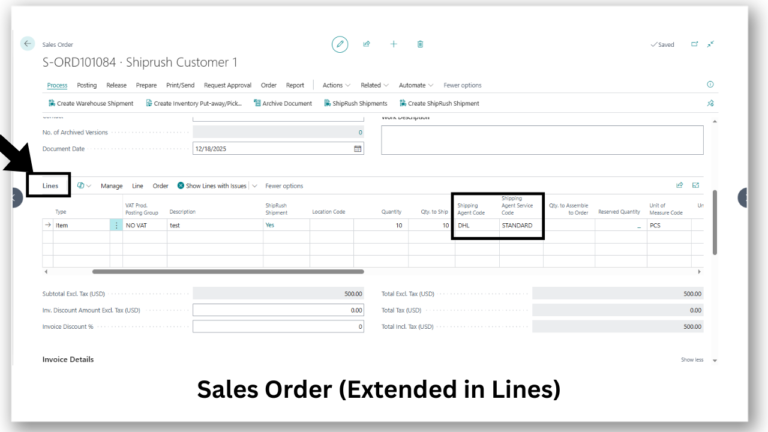
Task: Click Create Warehouse Shipment
Action: pos(91,103)
